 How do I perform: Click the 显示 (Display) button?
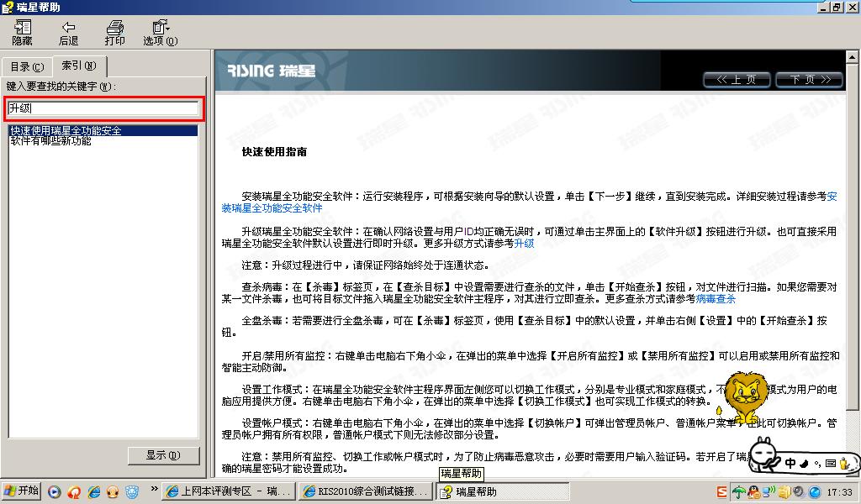click(163, 455)
